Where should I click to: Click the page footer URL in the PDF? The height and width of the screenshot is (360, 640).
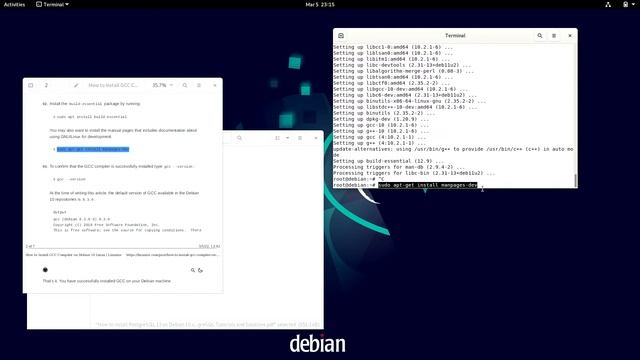[172, 255]
